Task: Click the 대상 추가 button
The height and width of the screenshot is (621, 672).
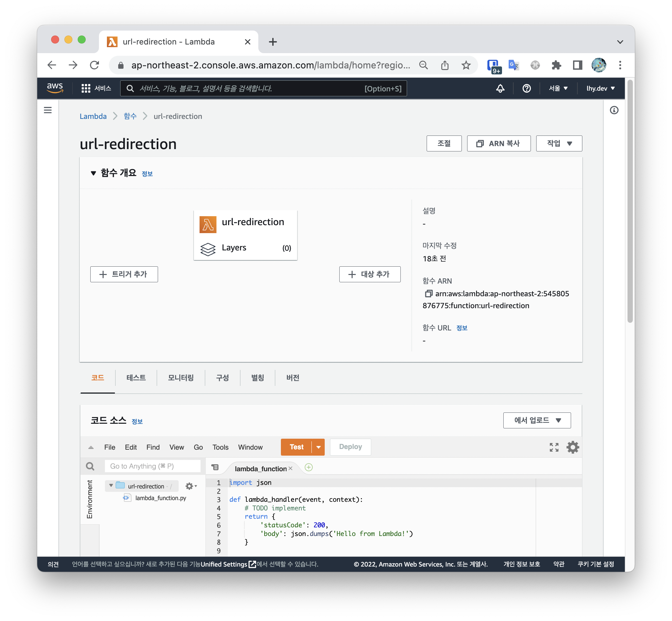Action: (370, 274)
